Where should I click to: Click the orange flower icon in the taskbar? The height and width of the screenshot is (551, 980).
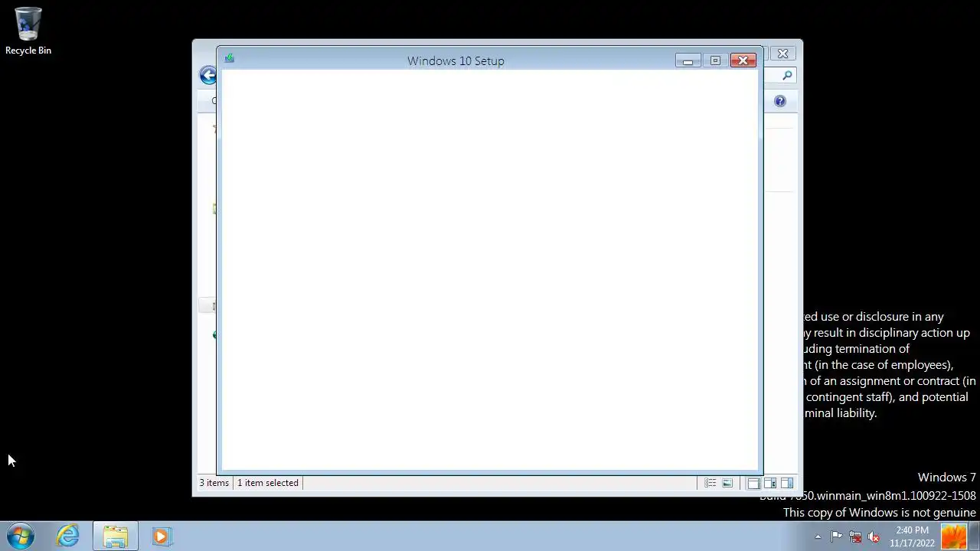954,536
